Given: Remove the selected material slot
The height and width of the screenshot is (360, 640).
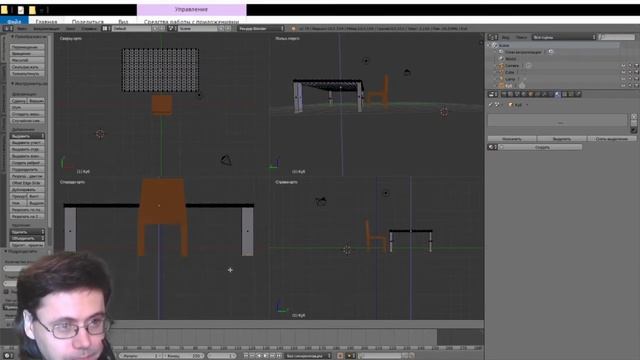Looking at the screenshot, I should 634,123.
